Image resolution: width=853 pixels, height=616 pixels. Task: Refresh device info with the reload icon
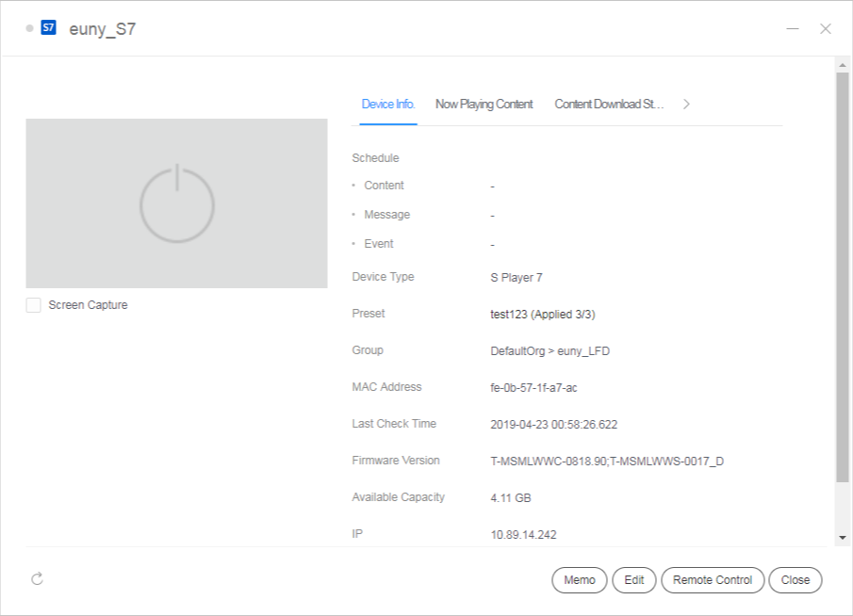click(x=37, y=578)
